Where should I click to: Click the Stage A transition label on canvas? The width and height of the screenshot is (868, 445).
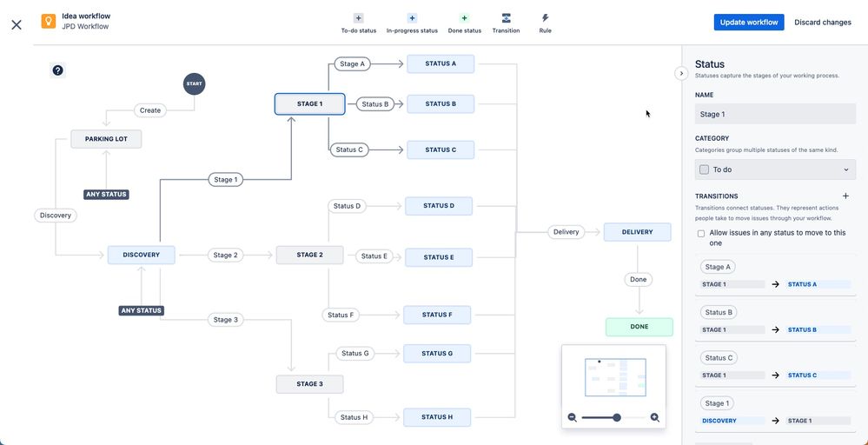tap(352, 63)
